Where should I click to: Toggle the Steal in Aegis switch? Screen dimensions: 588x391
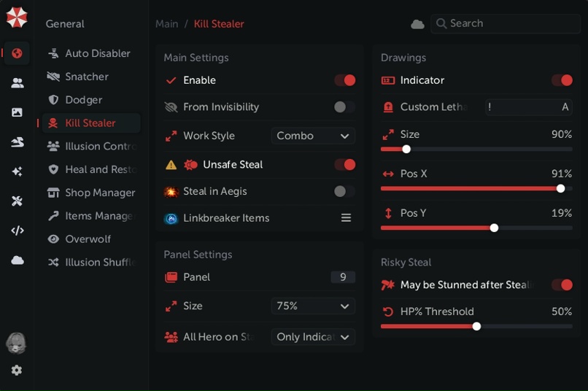pos(344,192)
